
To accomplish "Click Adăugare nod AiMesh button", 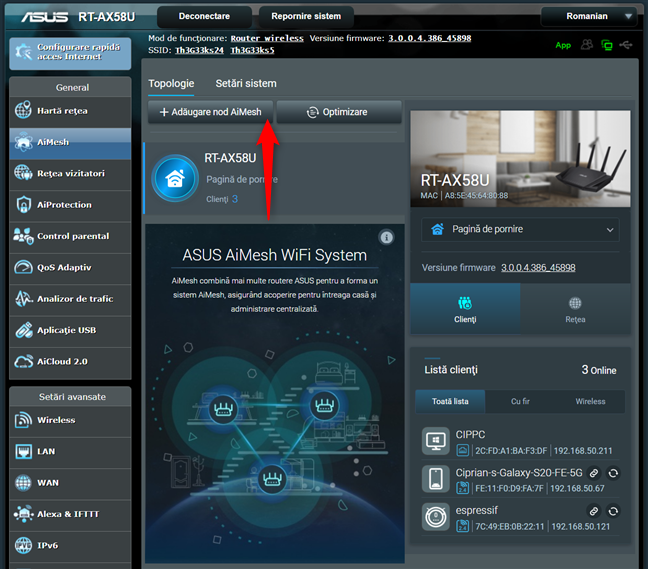I will 210,112.
